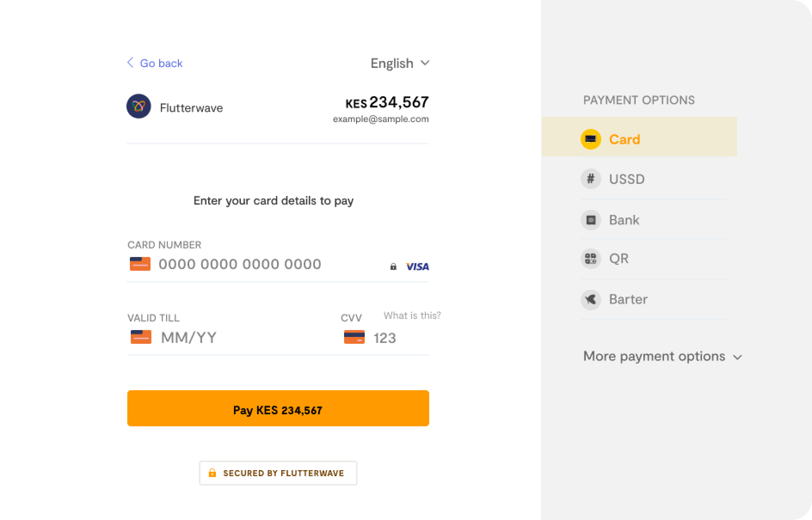Select the Bank payment icon
Image resolution: width=812 pixels, height=520 pixels.
click(x=591, y=220)
